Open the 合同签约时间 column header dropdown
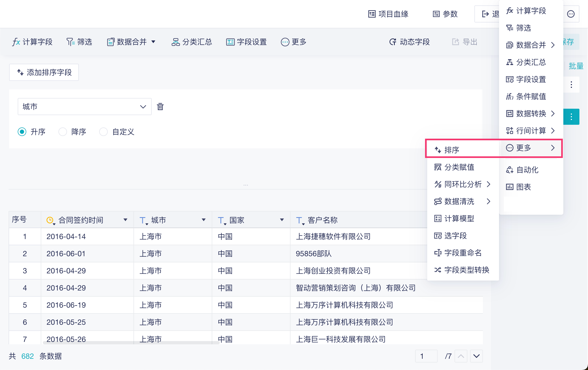Viewport: 588px width, 370px height. (x=125, y=220)
